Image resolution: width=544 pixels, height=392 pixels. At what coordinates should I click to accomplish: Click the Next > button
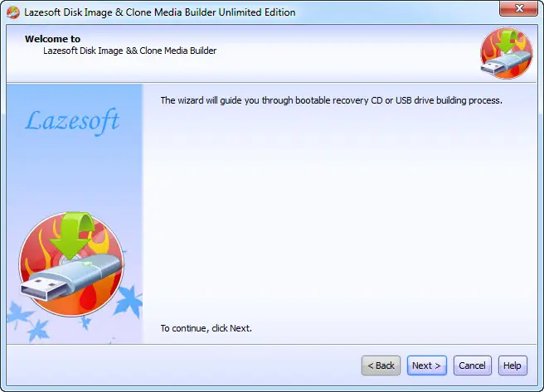pyautogui.click(x=427, y=365)
